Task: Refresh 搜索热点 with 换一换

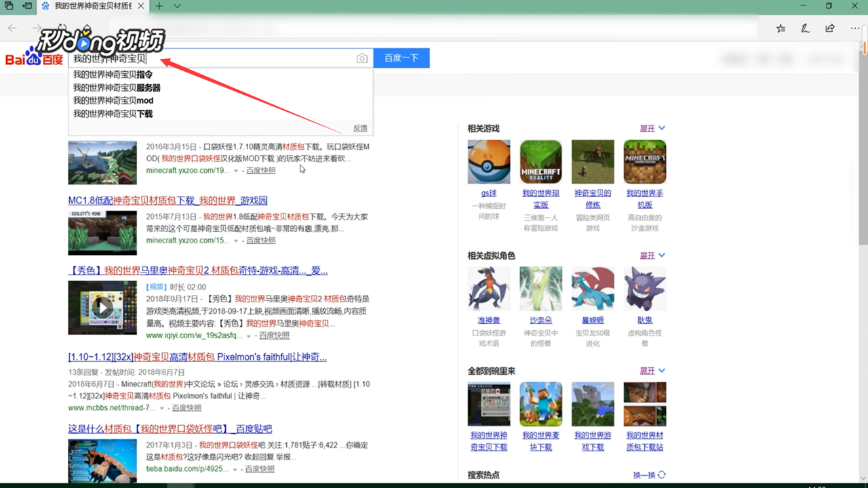Action: 650,475
